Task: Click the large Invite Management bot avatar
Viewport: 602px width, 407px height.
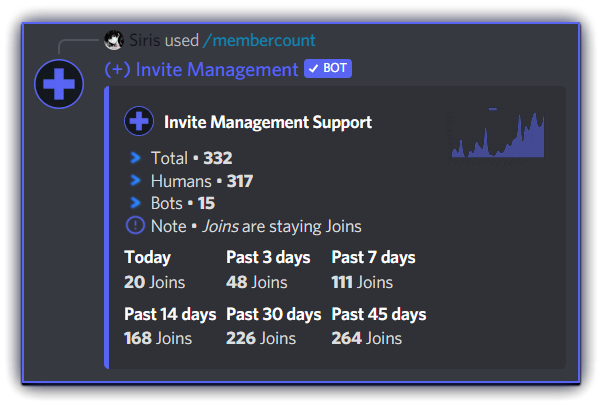Action: (x=58, y=83)
